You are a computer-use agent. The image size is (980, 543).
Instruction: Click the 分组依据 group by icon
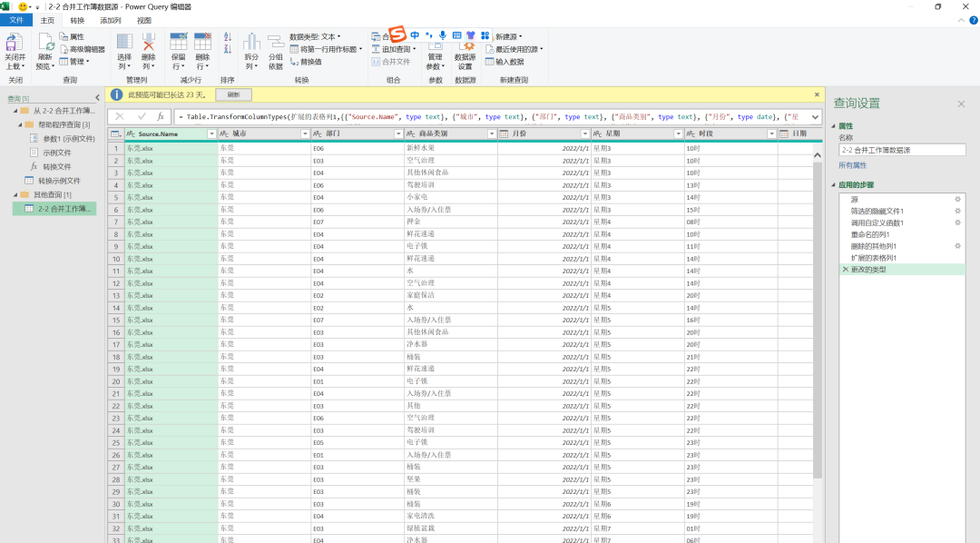(x=275, y=44)
